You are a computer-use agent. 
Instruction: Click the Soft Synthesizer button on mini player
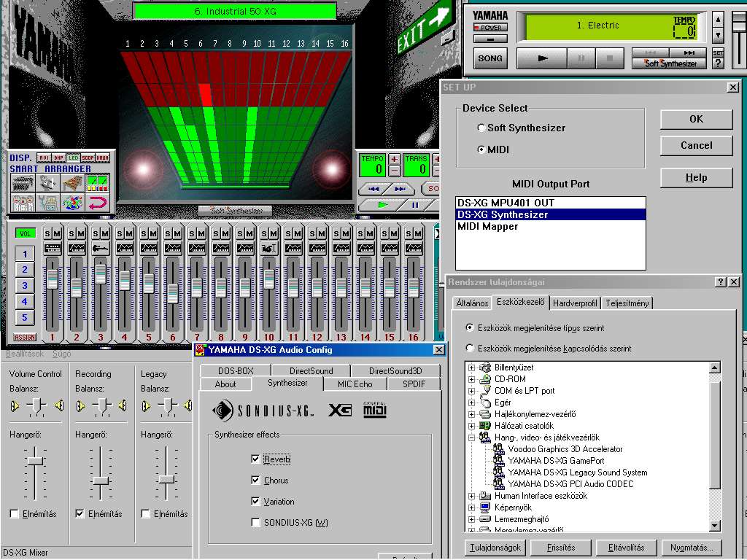pos(670,63)
